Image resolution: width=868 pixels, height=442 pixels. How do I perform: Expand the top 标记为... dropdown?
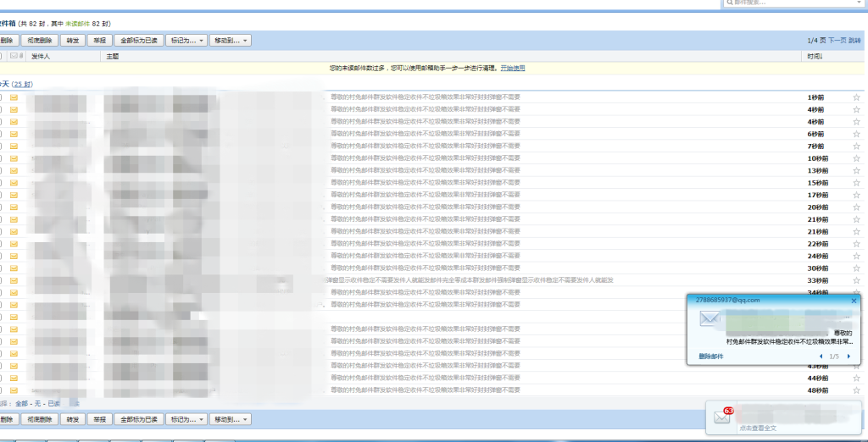point(186,40)
